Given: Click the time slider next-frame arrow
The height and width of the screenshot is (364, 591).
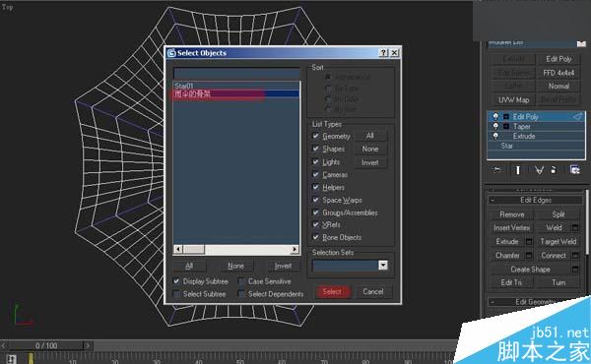Looking at the screenshot, I should click(x=88, y=345).
